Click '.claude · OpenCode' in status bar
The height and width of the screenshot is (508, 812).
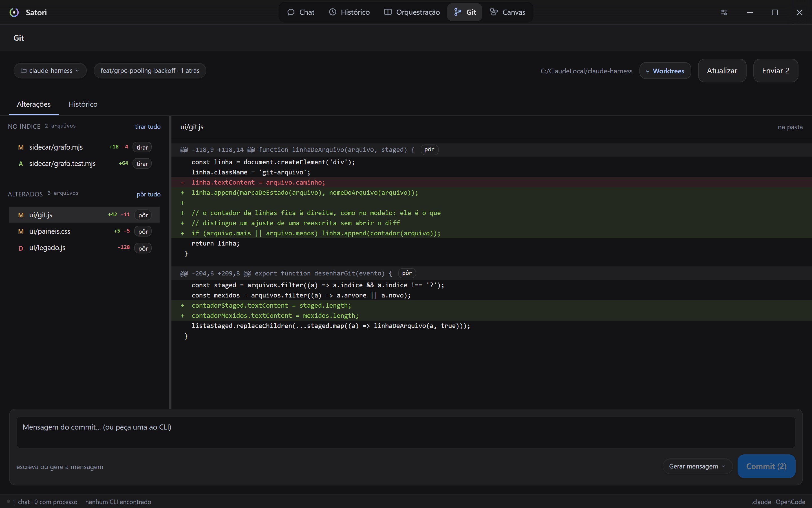(x=778, y=502)
